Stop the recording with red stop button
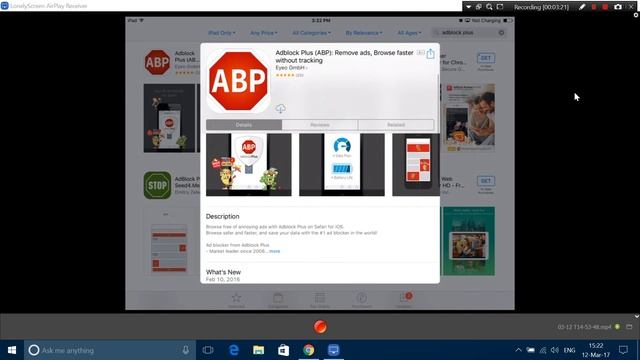 [605, 7]
